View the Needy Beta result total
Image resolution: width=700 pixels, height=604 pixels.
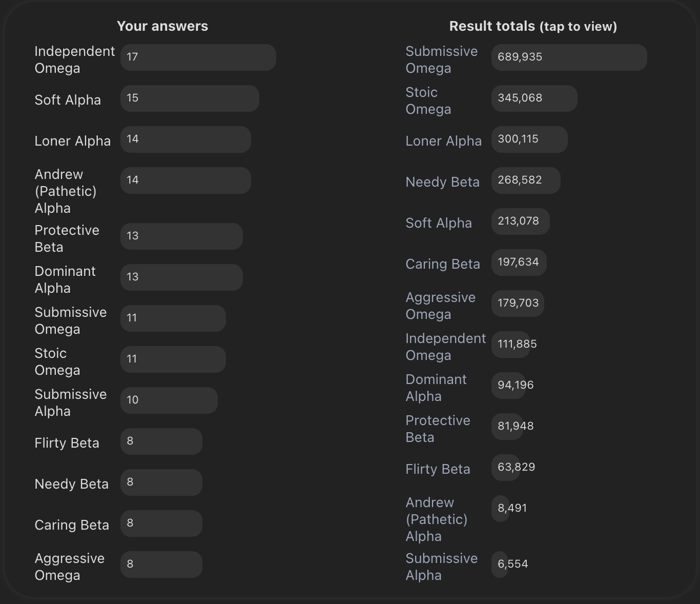click(442, 182)
